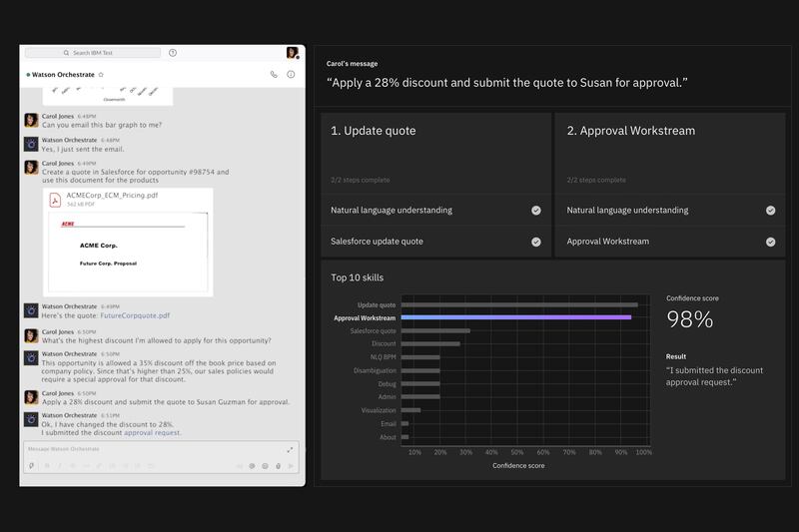This screenshot has width=799, height=532.
Task: Click the Search IBM Test field
Action: [x=93, y=53]
